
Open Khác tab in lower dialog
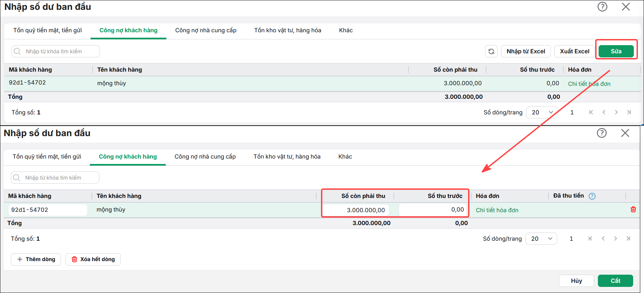345,157
